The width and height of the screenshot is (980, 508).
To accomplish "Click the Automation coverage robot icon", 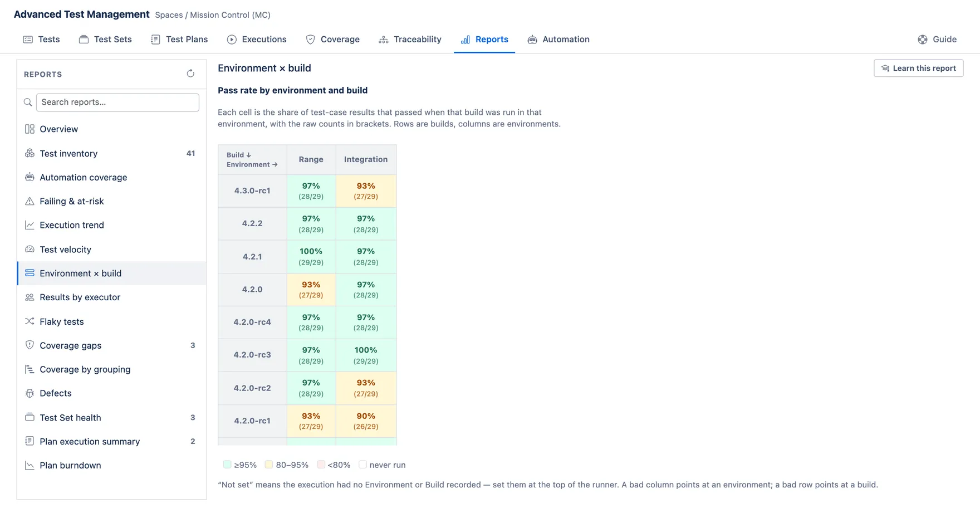I will click(x=30, y=177).
